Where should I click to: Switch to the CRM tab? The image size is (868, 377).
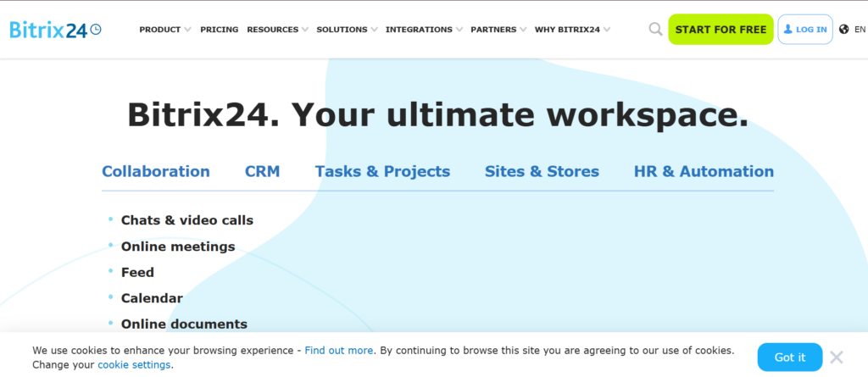[x=262, y=172]
